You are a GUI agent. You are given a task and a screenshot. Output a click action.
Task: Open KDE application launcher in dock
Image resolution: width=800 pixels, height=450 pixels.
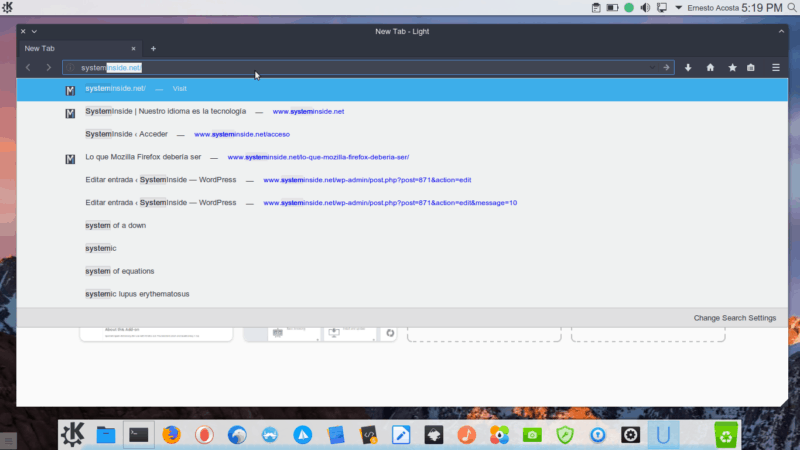(72, 435)
